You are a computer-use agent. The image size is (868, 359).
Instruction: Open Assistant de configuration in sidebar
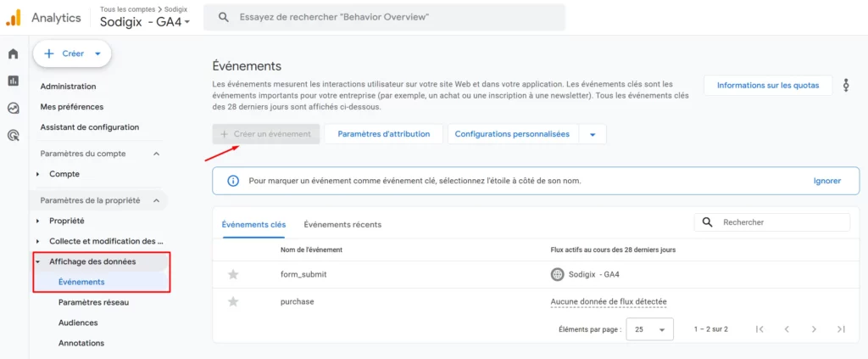90,126
